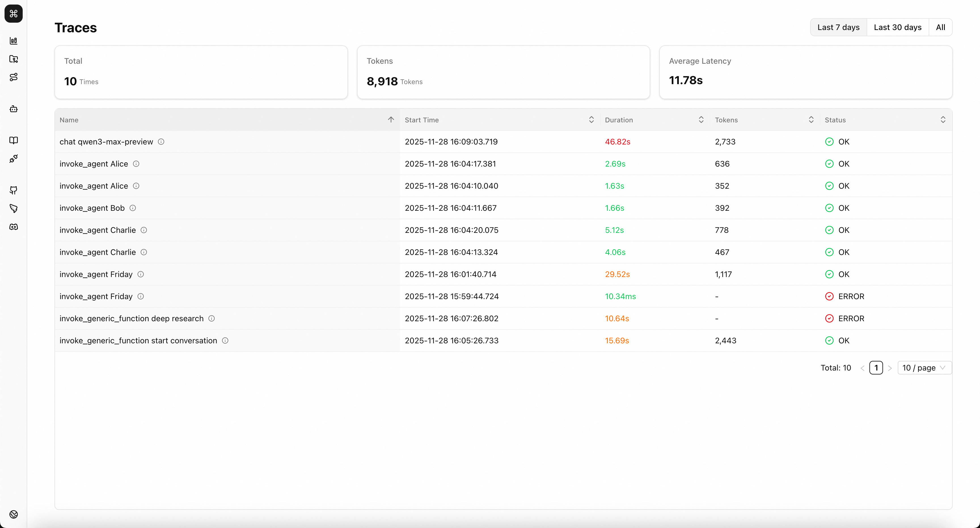Image resolution: width=980 pixels, height=528 pixels.
Task: Select the All time range tab
Action: [x=940, y=27]
